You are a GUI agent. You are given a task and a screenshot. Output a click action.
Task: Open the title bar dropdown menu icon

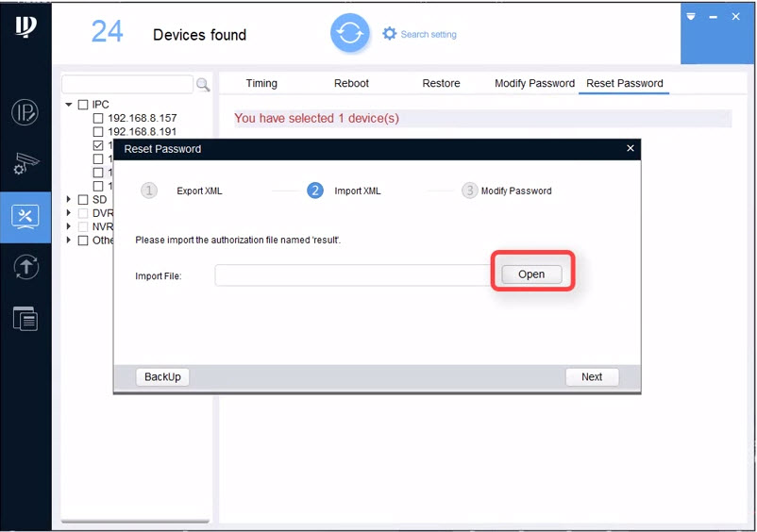coord(691,17)
